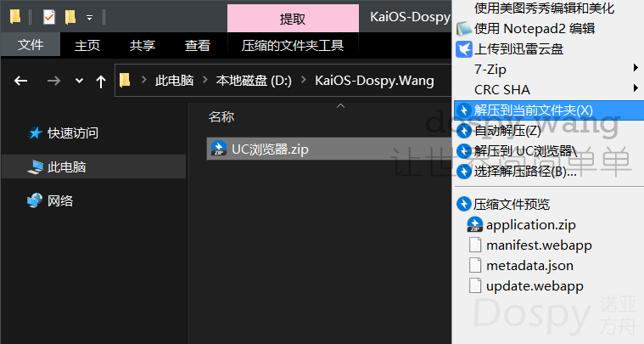This screenshot has height=344, width=644.
Task: Open the 文件 ribbon tab
Action: click(x=31, y=44)
